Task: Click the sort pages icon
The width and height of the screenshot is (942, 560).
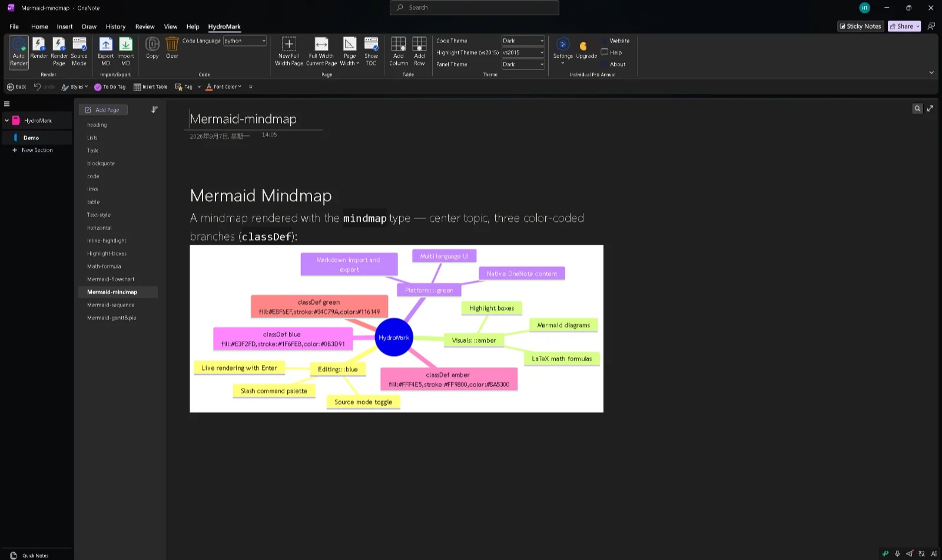Action: pos(154,109)
